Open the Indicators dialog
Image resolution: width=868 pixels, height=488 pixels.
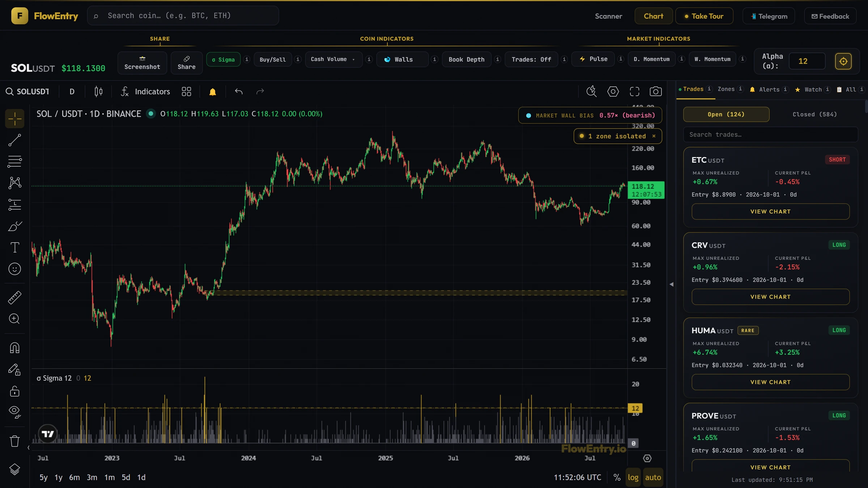pyautogui.click(x=145, y=91)
